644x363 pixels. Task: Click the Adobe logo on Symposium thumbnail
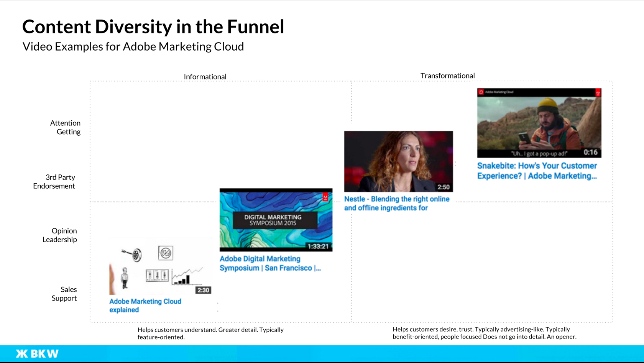325,197
